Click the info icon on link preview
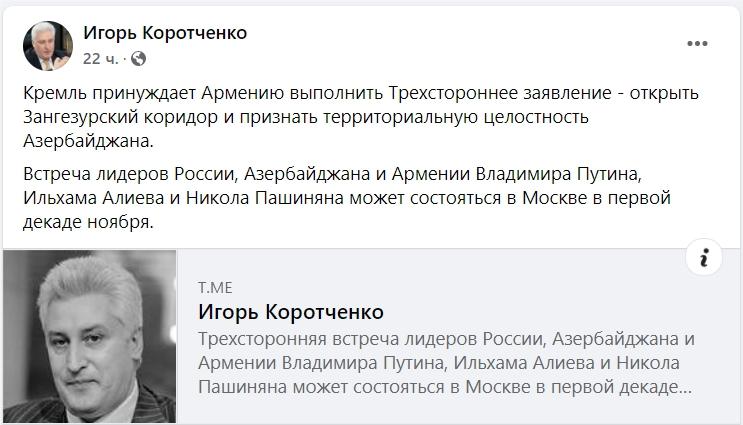The width and height of the screenshot is (743, 425). click(x=704, y=258)
